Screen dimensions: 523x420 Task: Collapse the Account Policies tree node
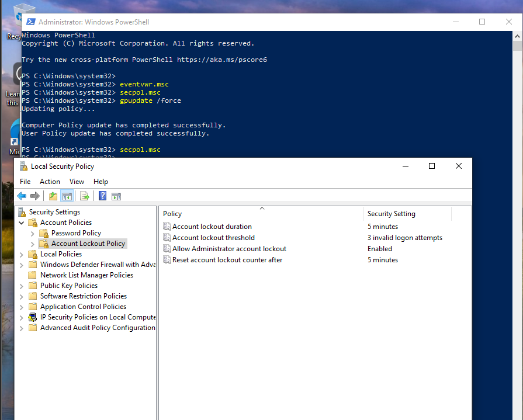pos(22,223)
